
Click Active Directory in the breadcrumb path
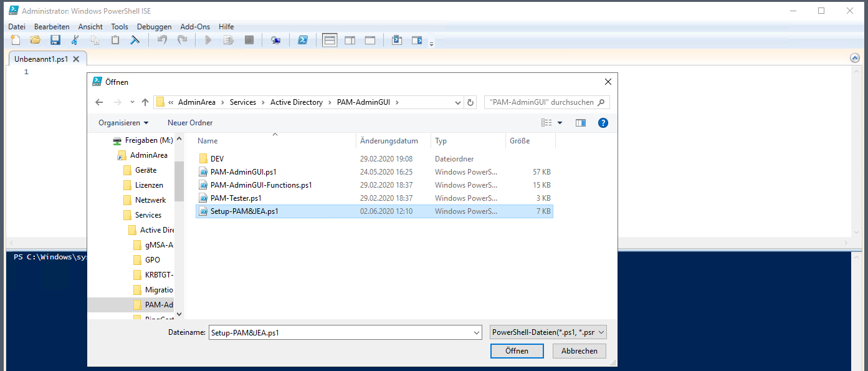coord(297,102)
